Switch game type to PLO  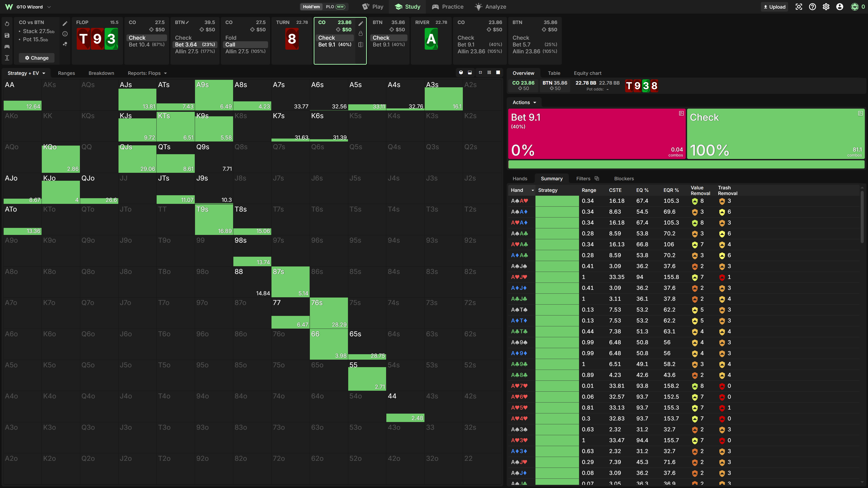coord(335,7)
